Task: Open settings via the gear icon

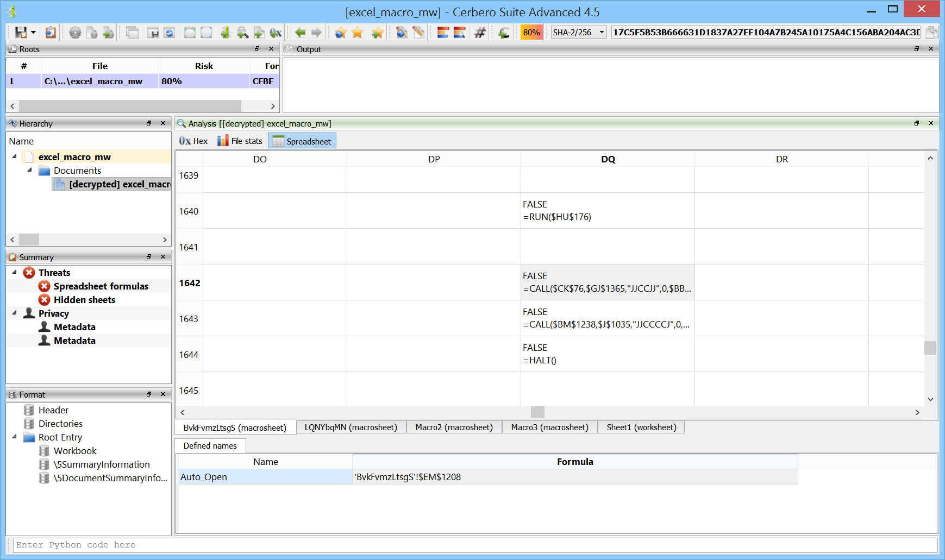Action: click(75, 33)
